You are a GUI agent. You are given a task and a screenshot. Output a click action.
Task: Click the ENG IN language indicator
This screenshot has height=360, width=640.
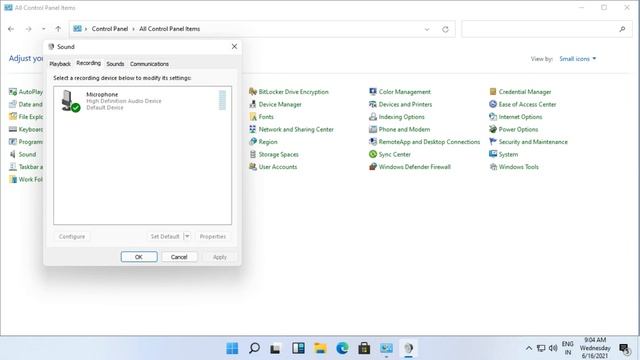pyautogui.click(x=568, y=348)
